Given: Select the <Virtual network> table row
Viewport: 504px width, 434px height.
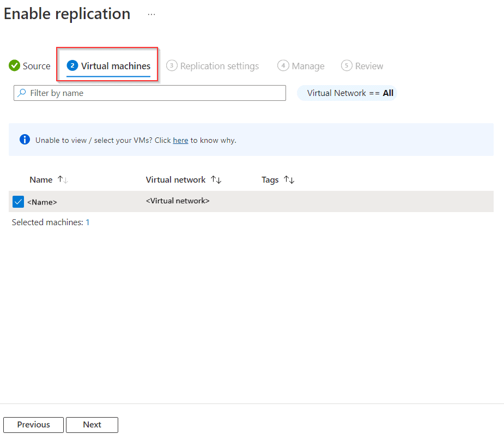Looking at the screenshot, I should tap(178, 201).
